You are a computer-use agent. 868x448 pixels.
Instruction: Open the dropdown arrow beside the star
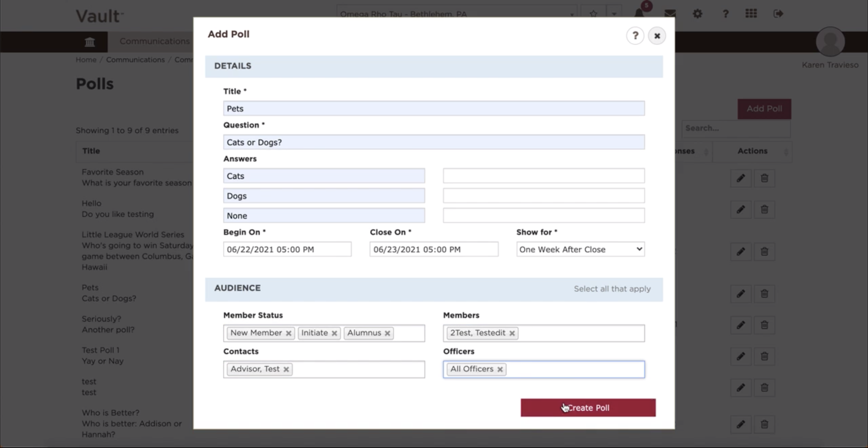pyautogui.click(x=614, y=14)
